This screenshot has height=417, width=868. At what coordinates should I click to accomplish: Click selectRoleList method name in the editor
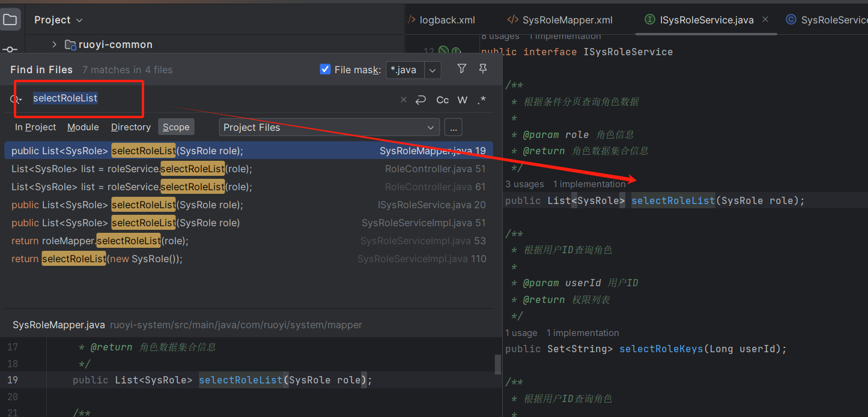click(673, 200)
